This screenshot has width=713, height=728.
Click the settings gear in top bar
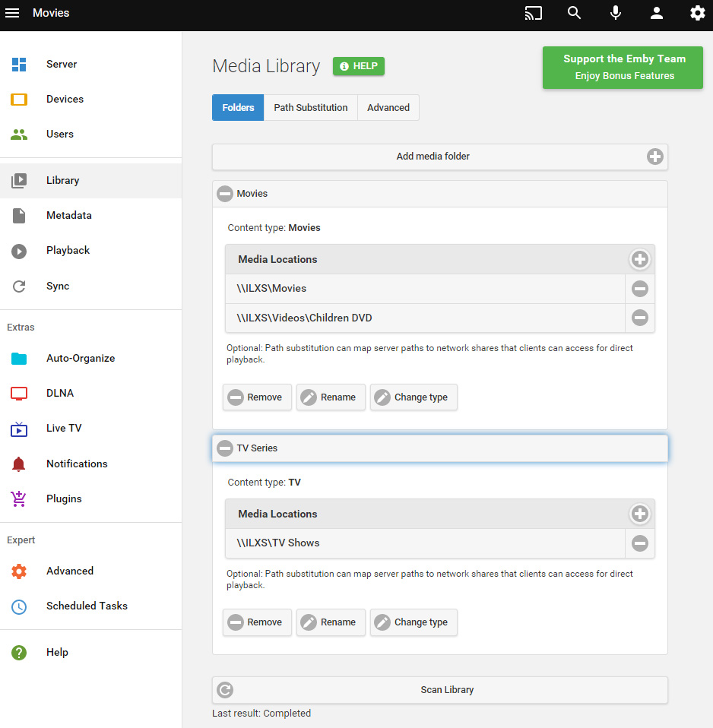697,13
